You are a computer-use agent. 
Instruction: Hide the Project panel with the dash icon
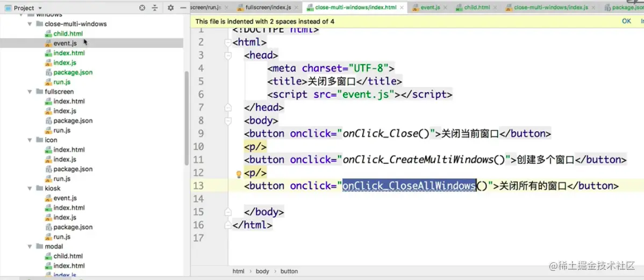point(183,8)
